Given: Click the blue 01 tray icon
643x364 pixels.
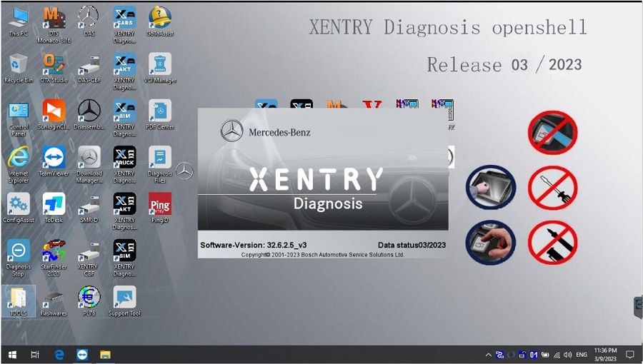Looking at the screenshot, I should [x=534, y=355].
